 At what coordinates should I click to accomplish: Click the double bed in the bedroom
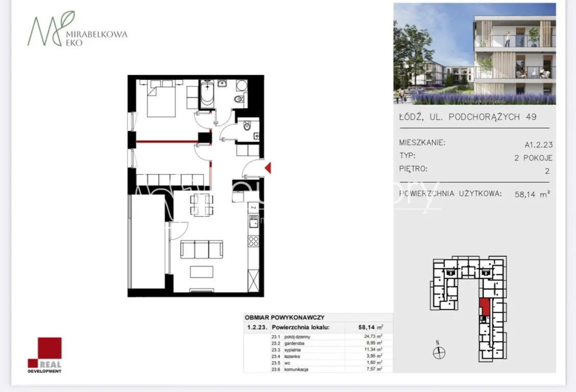(161, 99)
